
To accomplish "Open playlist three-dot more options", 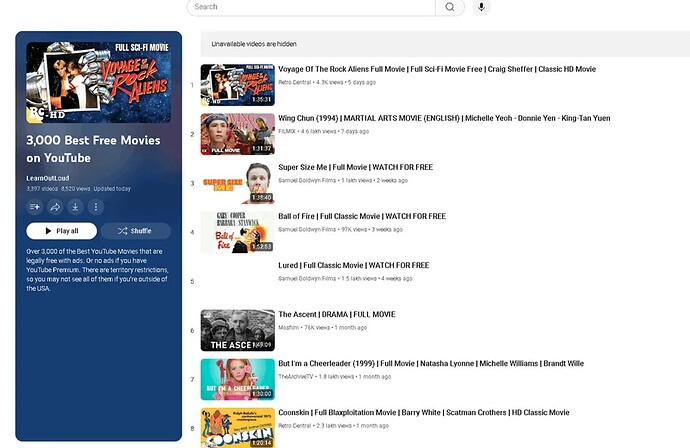I will pos(96,207).
